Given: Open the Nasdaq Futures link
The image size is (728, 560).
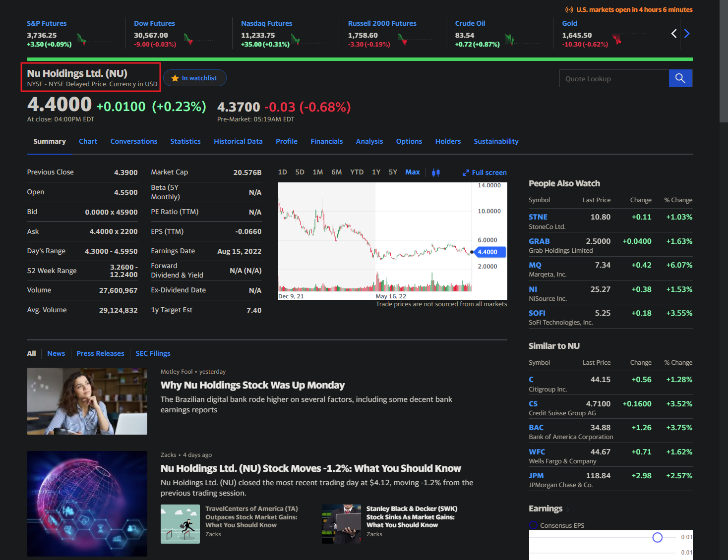Looking at the screenshot, I should coord(266,23).
